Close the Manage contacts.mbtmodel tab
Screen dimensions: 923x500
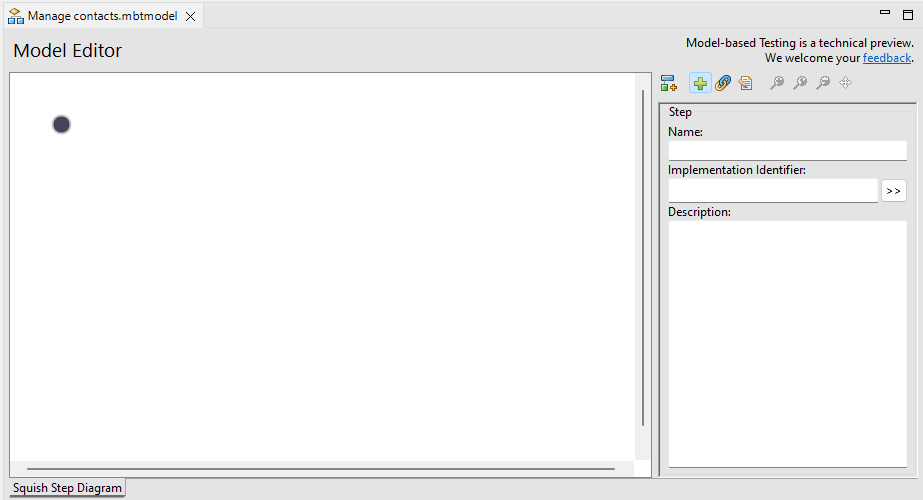tap(191, 17)
